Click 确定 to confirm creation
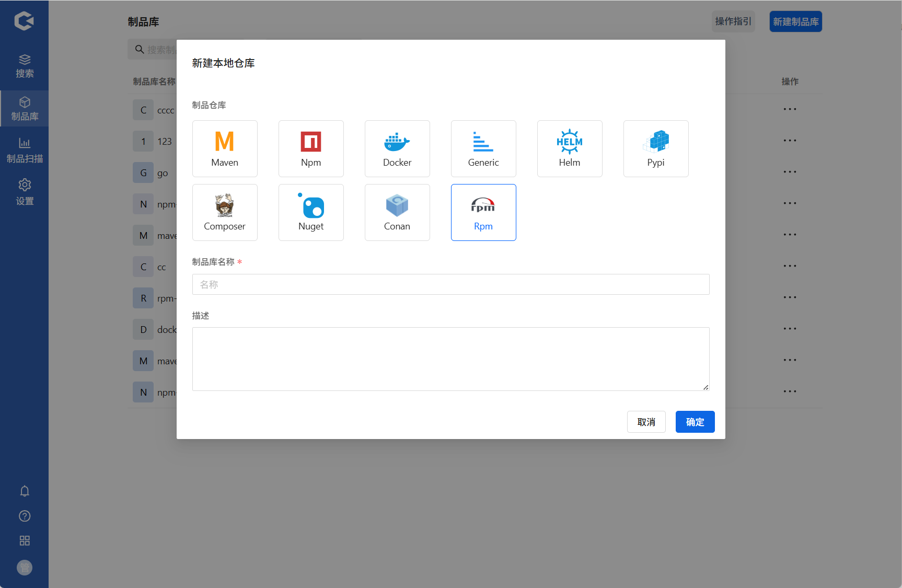 (695, 422)
